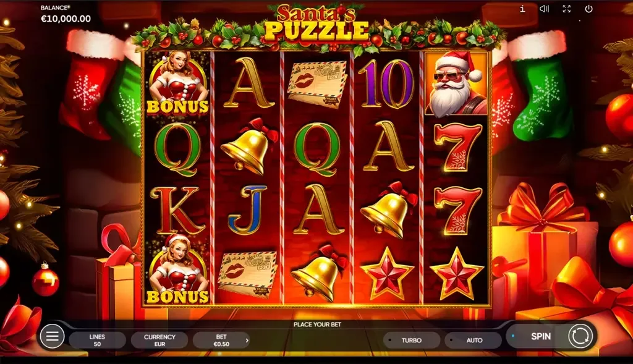Click Santa with sunglasses symbol
This screenshot has height=364, width=633.
tap(456, 84)
